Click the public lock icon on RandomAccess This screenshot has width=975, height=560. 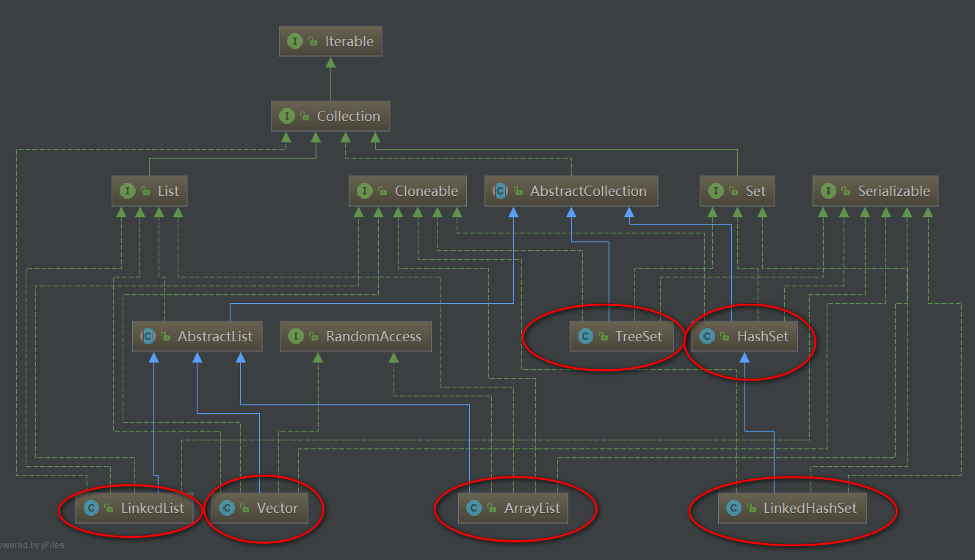pos(314,338)
